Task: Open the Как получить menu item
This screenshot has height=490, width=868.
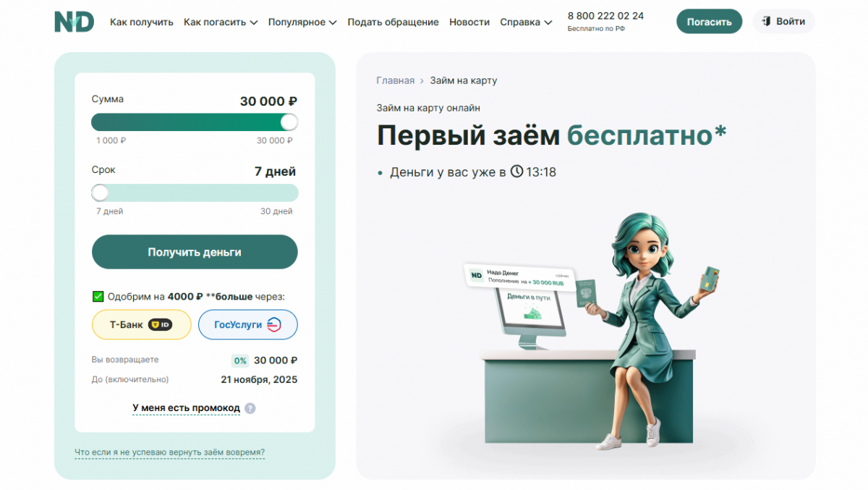Action: coord(142,22)
